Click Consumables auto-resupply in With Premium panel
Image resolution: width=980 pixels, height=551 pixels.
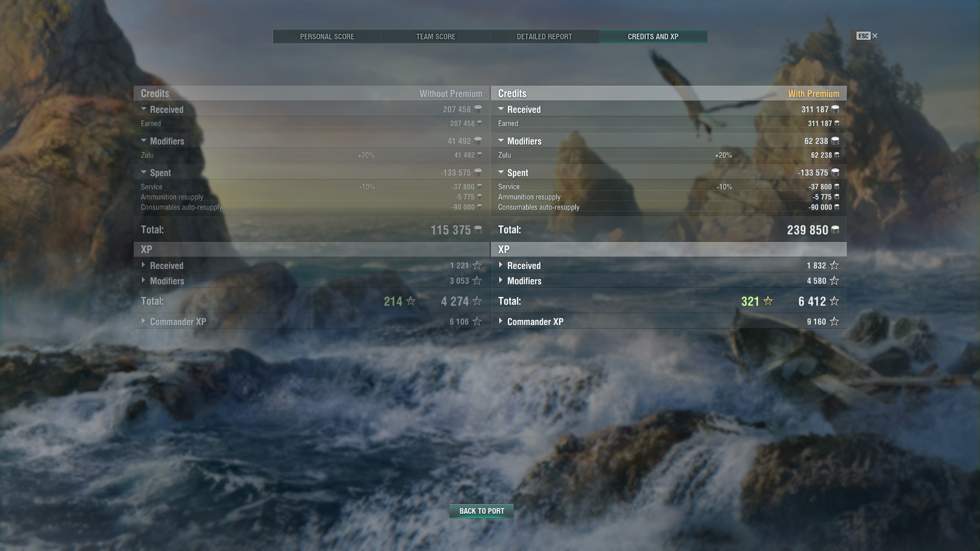click(x=669, y=207)
